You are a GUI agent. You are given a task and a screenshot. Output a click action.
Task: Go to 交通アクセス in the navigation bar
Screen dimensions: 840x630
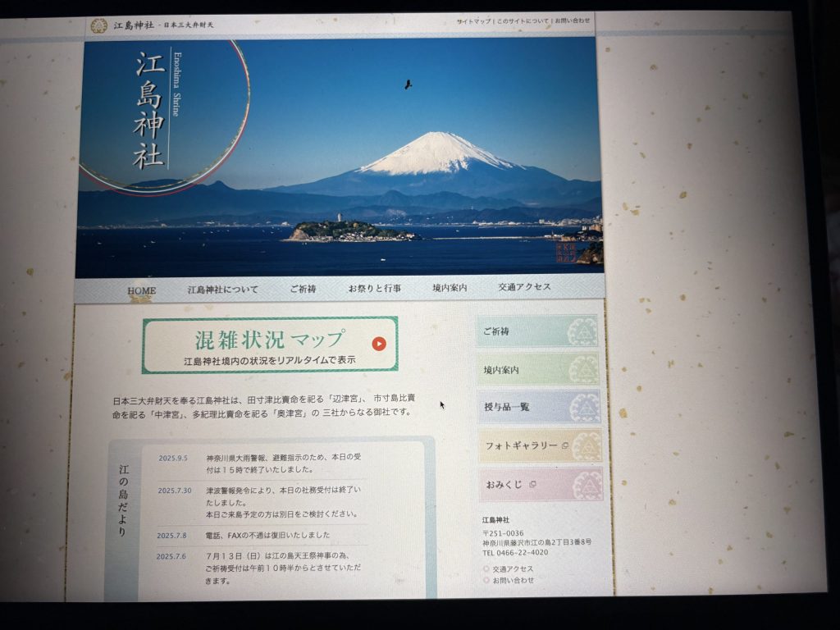pyautogui.click(x=524, y=287)
